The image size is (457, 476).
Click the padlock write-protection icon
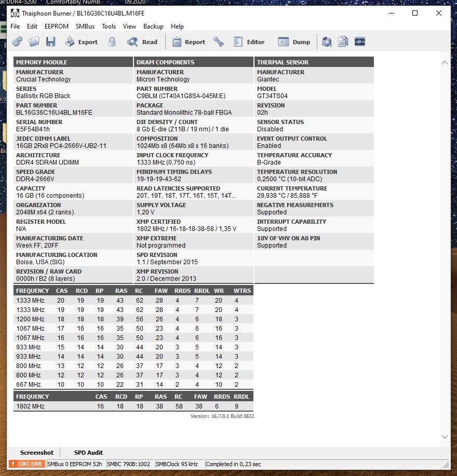point(112,42)
